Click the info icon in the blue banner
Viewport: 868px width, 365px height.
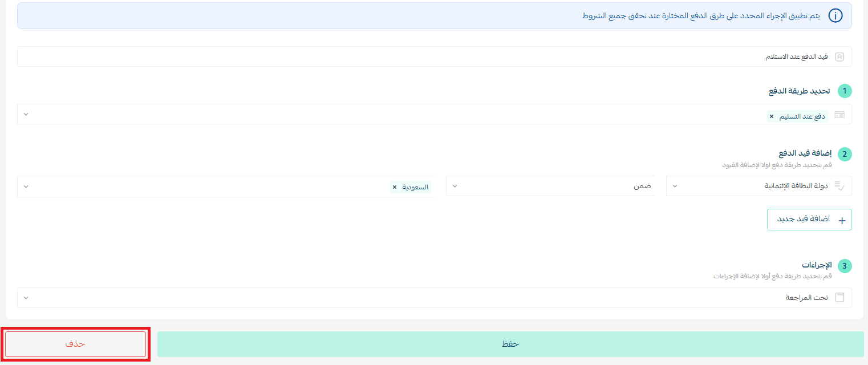pos(835,16)
